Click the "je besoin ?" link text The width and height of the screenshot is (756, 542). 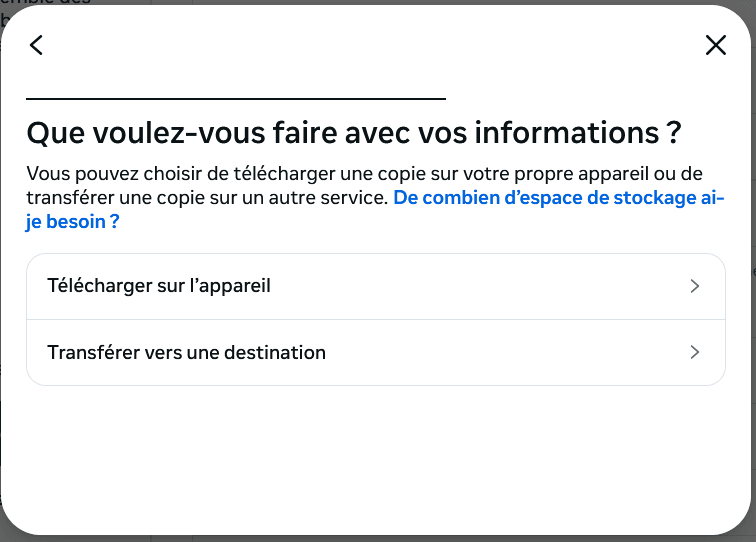pos(73,222)
